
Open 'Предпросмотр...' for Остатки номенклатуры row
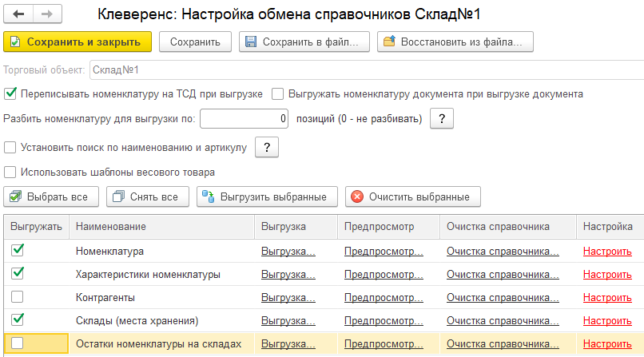click(x=384, y=344)
